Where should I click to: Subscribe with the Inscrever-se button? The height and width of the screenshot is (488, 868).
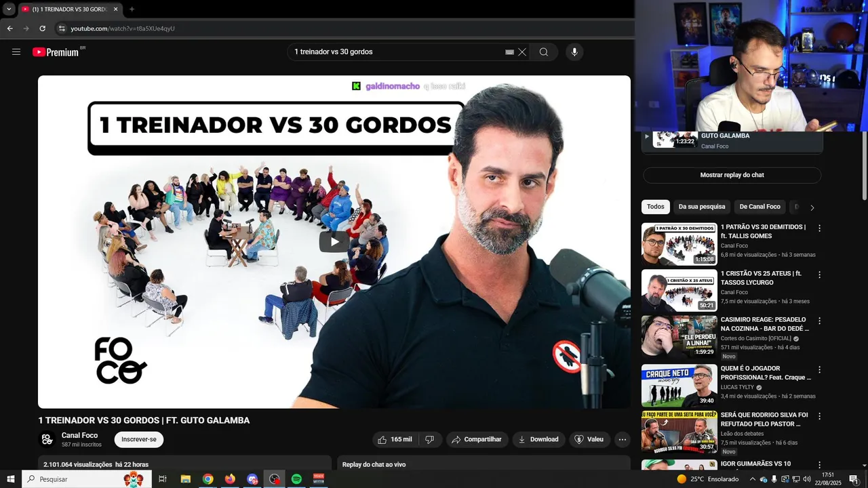click(139, 439)
